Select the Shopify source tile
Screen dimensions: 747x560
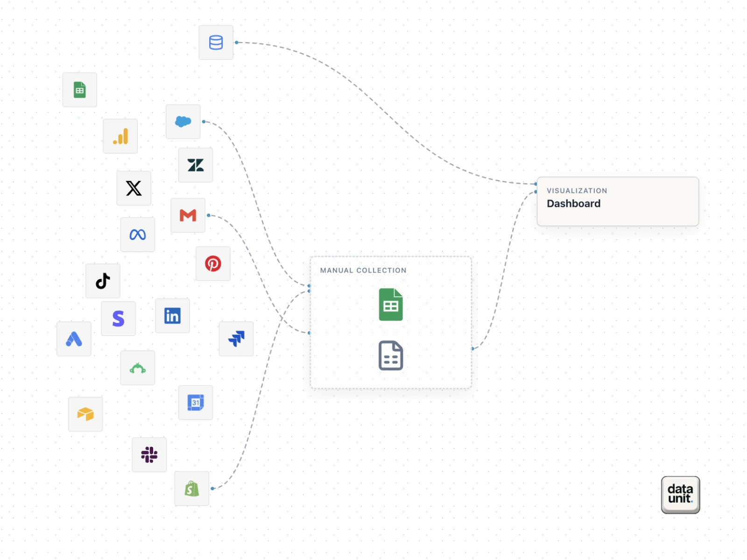192,489
